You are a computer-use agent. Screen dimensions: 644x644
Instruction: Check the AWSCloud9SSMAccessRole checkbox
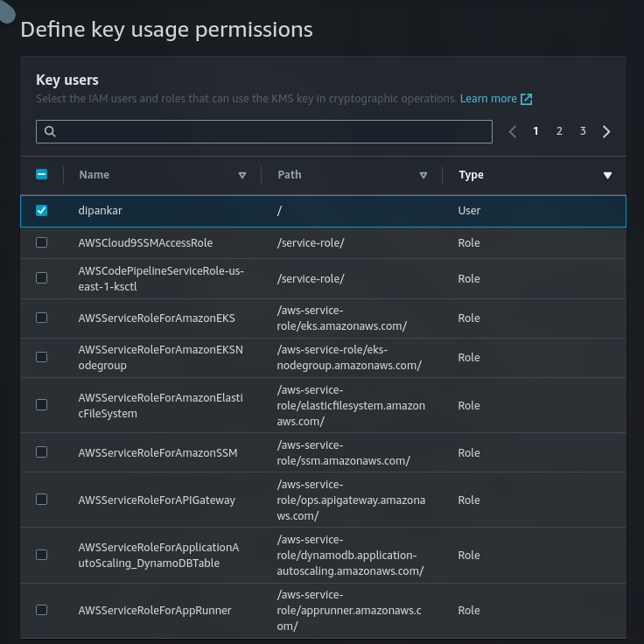click(41, 242)
